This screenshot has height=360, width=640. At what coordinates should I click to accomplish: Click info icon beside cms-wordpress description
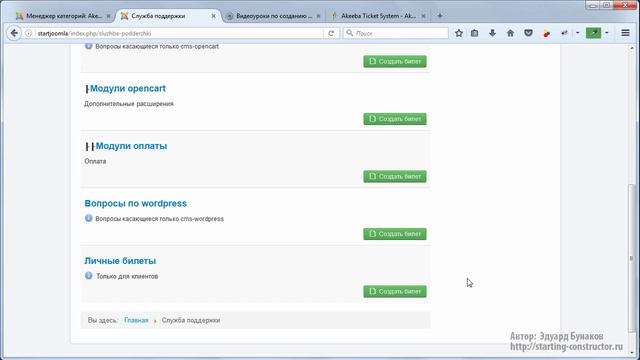(x=89, y=218)
